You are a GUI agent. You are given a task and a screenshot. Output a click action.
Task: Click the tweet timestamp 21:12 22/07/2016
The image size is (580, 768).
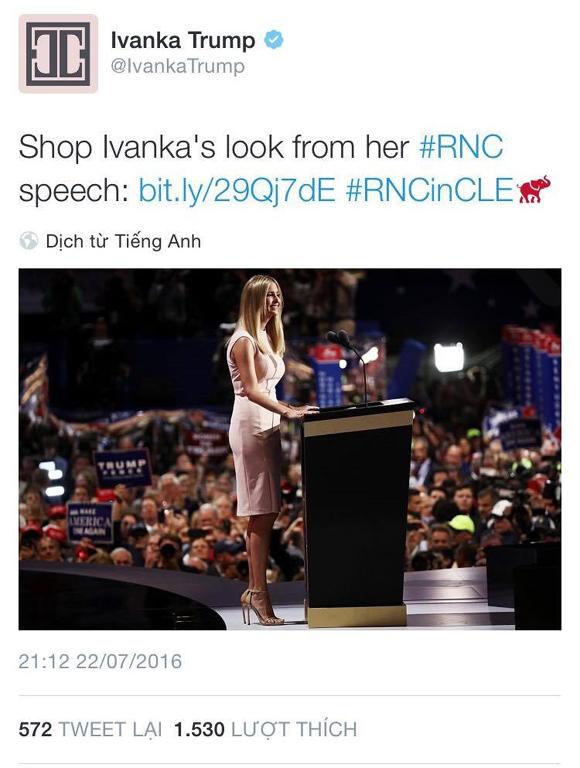point(100,661)
